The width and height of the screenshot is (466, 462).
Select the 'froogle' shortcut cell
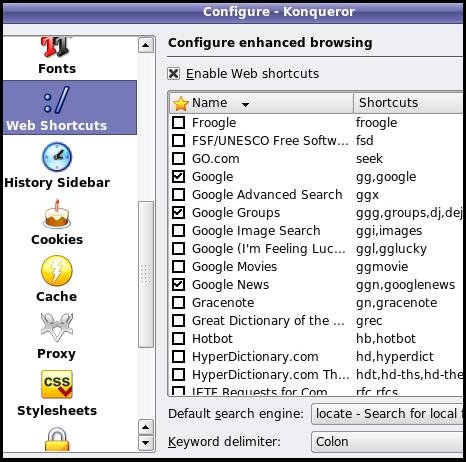pos(377,123)
